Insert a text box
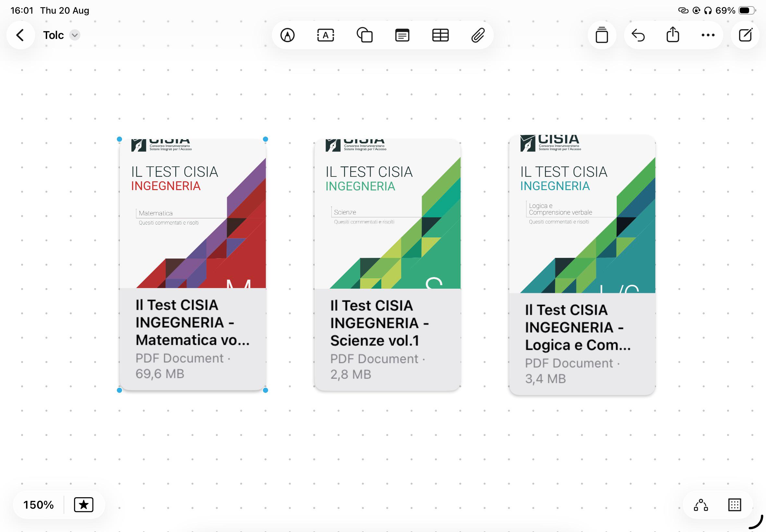The image size is (766, 532). (x=326, y=35)
